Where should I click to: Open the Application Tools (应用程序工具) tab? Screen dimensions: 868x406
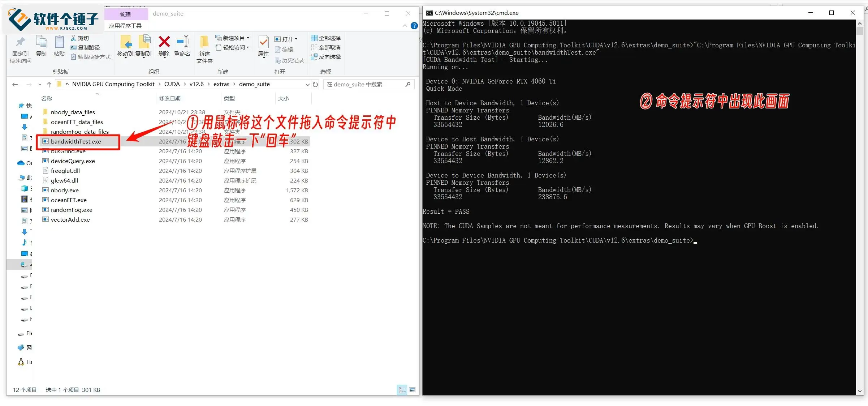[125, 26]
